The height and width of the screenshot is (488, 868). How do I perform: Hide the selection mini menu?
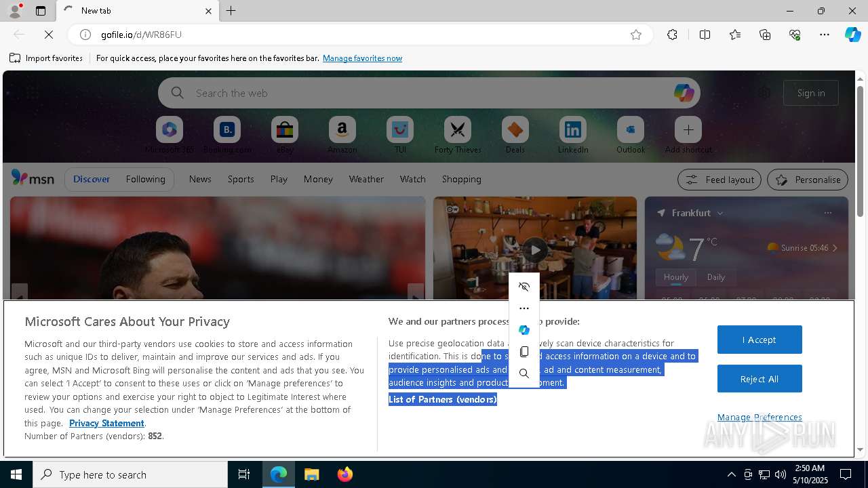click(x=524, y=287)
